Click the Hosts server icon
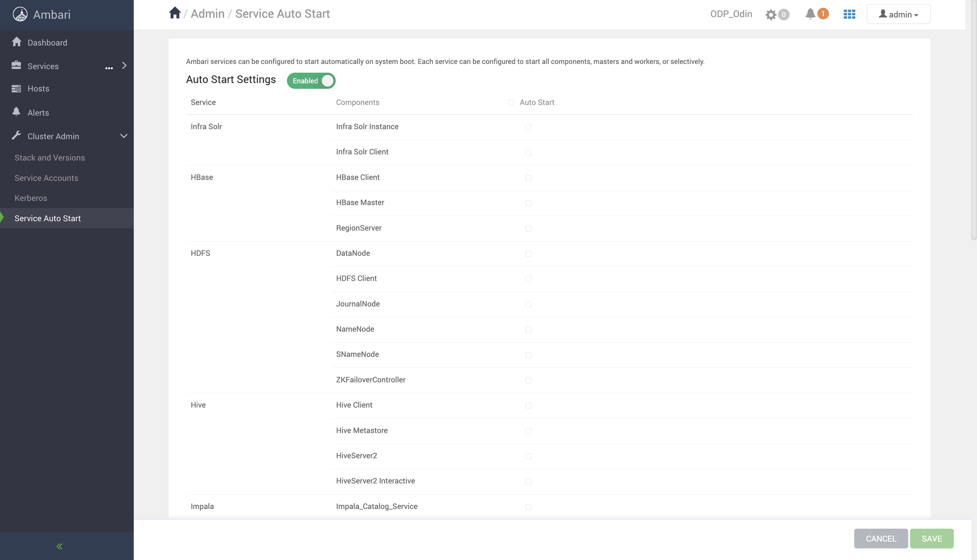977x560 pixels. point(16,88)
